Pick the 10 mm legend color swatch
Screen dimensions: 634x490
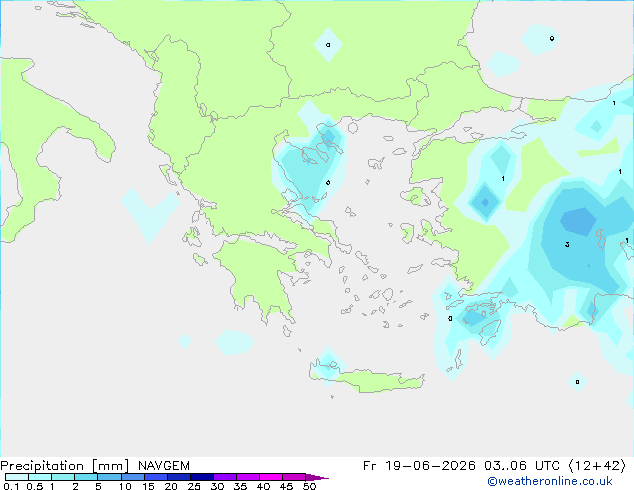click(133, 477)
